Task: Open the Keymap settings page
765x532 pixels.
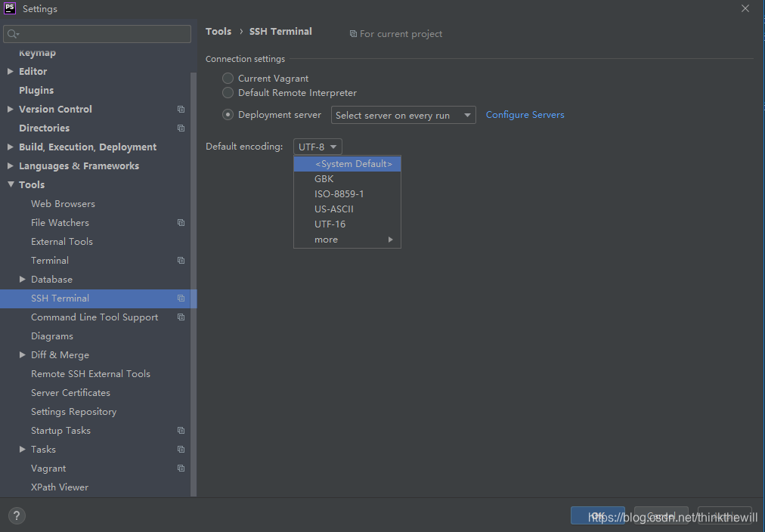Action: coord(38,53)
